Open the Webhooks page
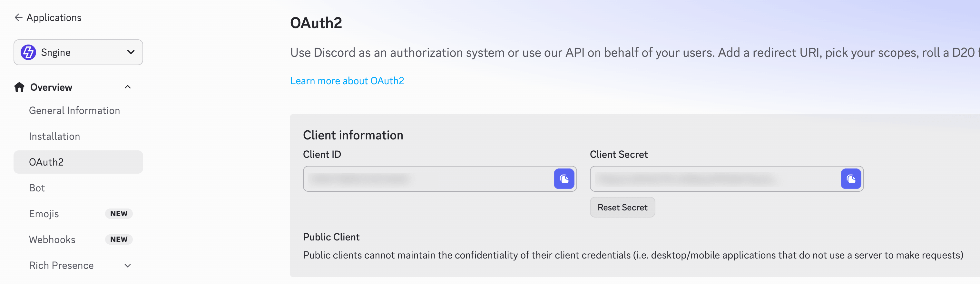Image resolution: width=980 pixels, height=284 pixels. (x=52, y=239)
